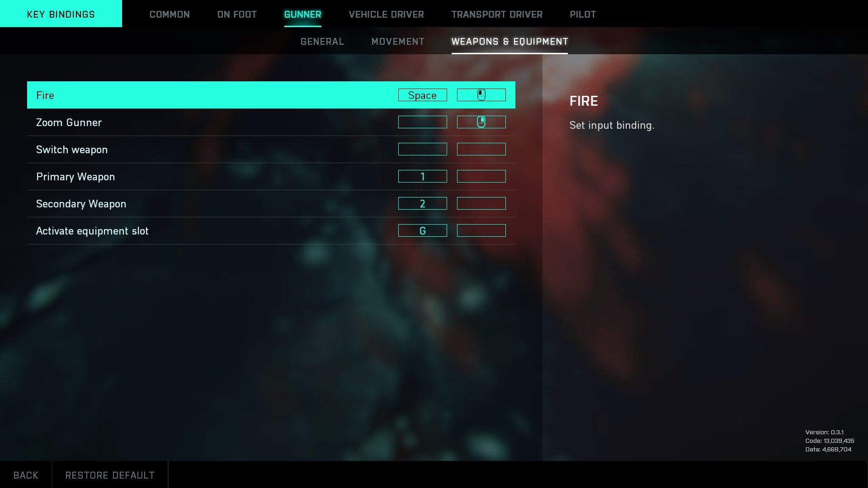Click the red secondary slot for Secondary Weapon
This screenshot has width=868, height=488.
[481, 203]
